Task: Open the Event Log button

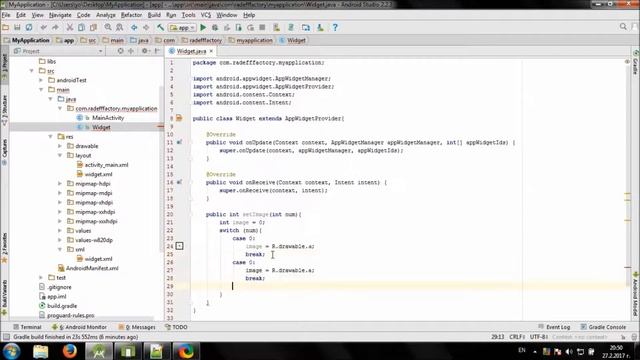Action: coord(554,327)
